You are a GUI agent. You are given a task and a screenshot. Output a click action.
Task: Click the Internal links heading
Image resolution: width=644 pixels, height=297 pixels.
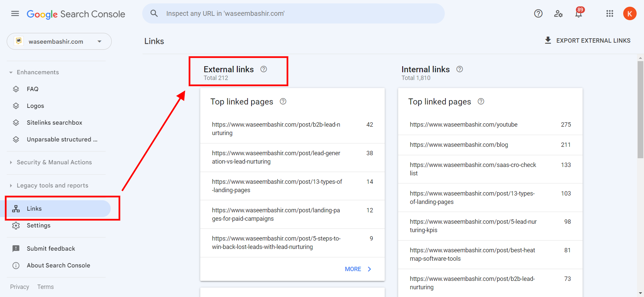click(426, 69)
